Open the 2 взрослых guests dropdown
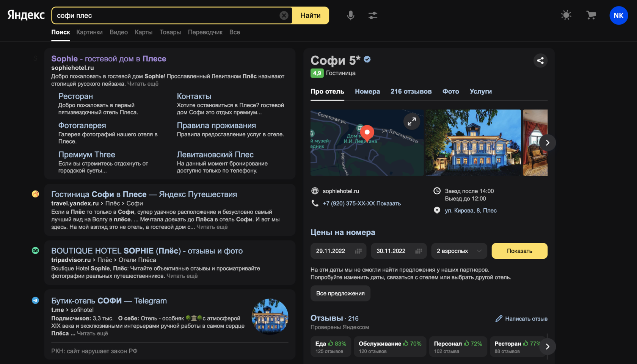The width and height of the screenshot is (637, 364). click(459, 251)
